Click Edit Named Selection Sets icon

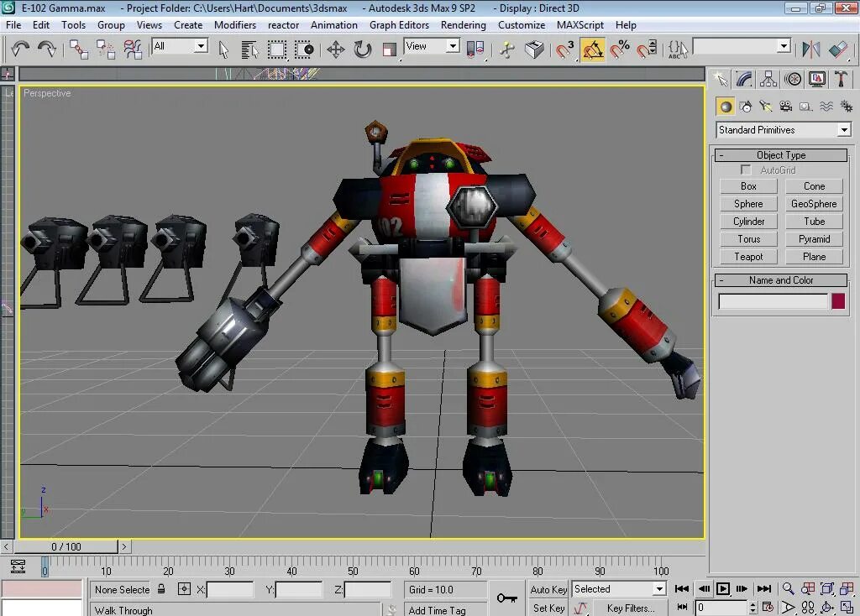click(x=678, y=50)
